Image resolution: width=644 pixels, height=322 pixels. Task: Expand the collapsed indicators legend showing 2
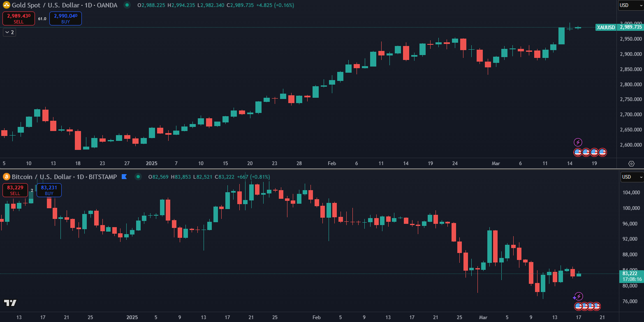click(x=9, y=32)
